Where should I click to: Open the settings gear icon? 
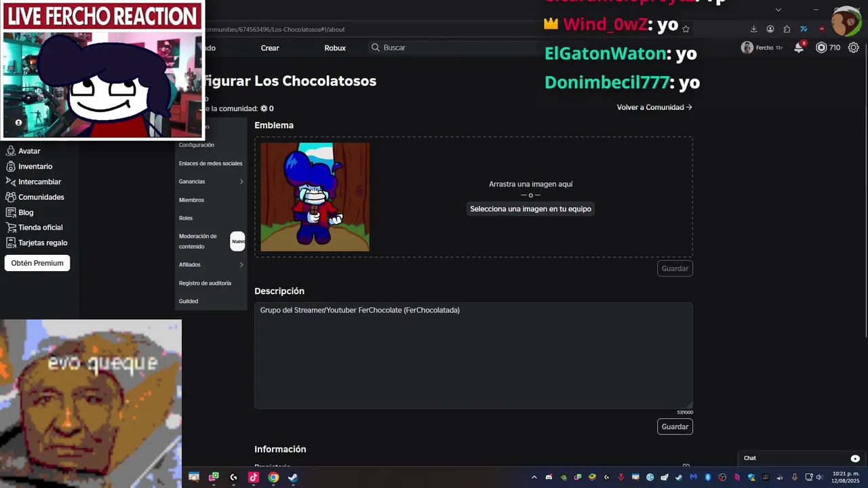click(854, 47)
